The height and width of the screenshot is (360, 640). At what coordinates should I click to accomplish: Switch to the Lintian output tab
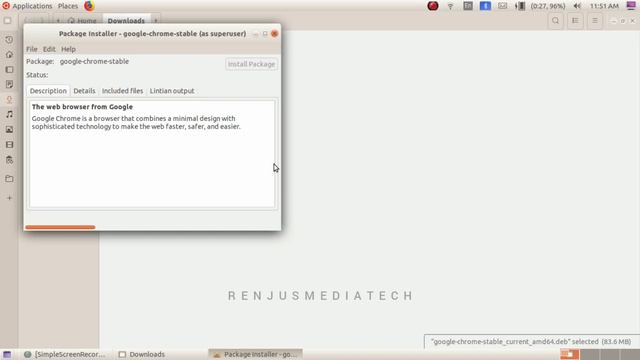(x=172, y=91)
